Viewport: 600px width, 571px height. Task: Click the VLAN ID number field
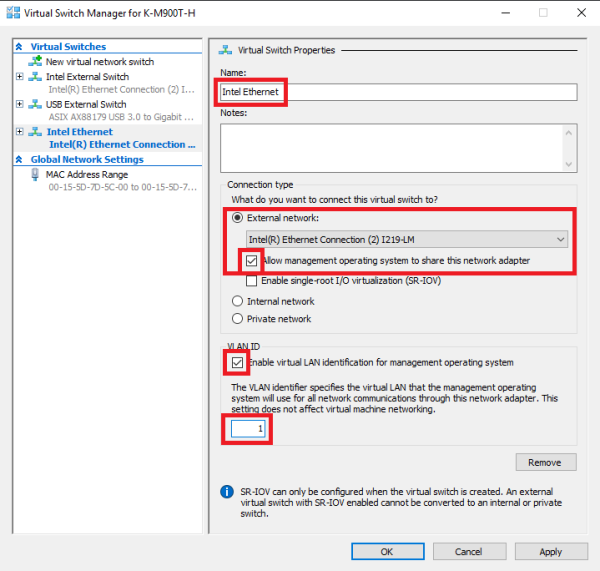(248, 429)
